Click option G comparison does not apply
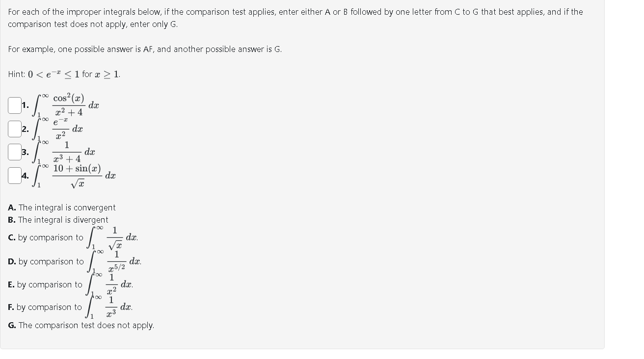644x359 pixels. [81, 325]
